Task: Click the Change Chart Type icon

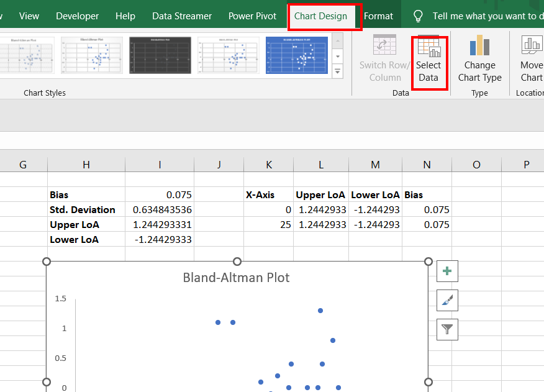Action: point(479,45)
